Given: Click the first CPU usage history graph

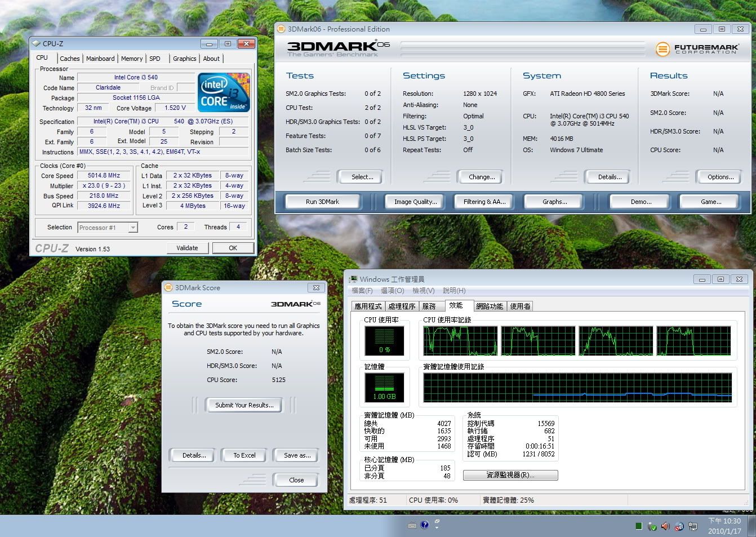Looking at the screenshot, I should point(460,340).
